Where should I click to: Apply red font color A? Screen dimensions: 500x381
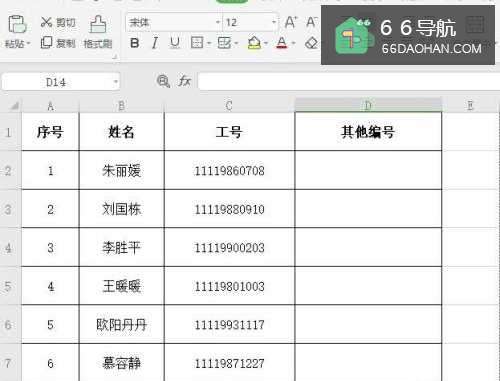pyautogui.click(x=282, y=43)
